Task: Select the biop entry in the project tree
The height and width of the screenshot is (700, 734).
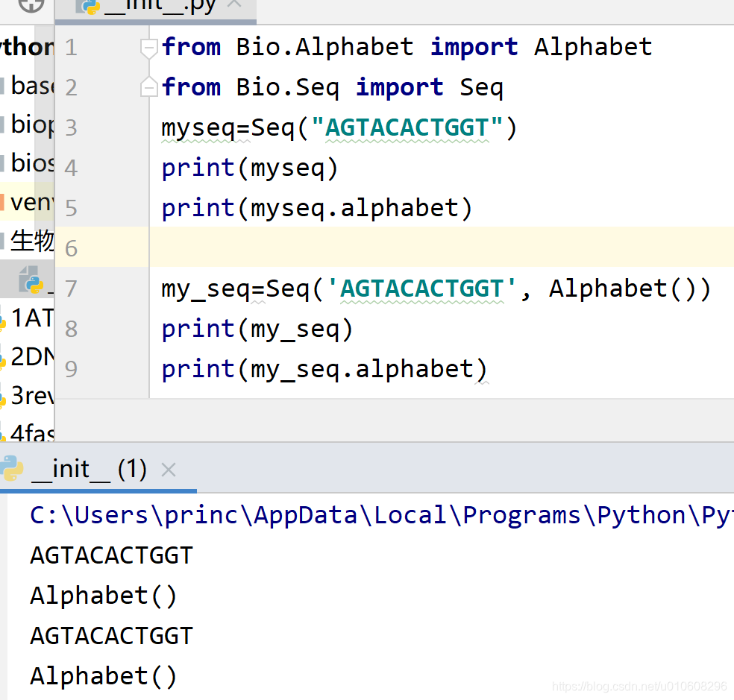Action: pyautogui.click(x=30, y=123)
